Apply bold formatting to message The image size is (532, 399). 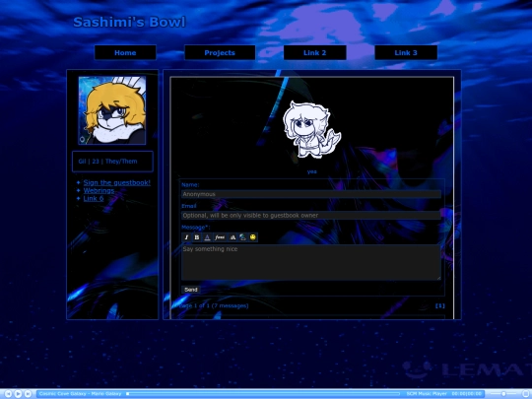coord(196,237)
